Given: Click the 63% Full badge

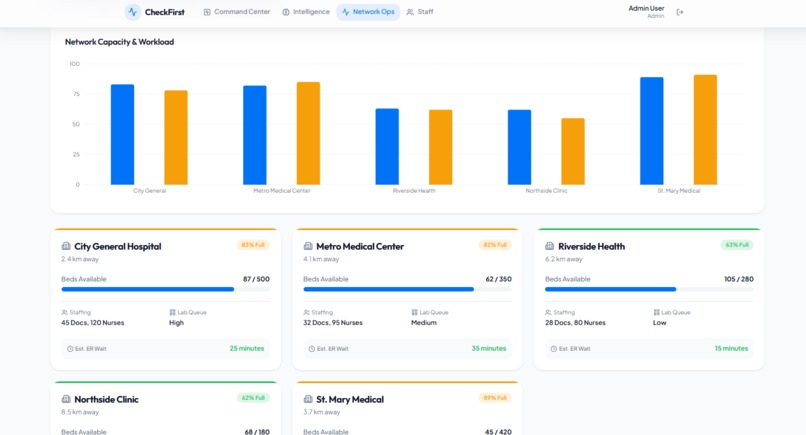Looking at the screenshot, I should click(x=737, y=245).
